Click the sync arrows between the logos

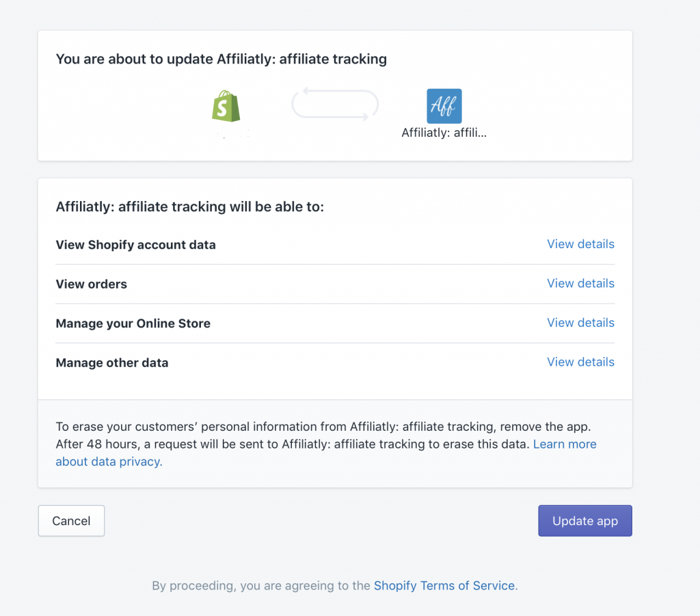(335, 105)
